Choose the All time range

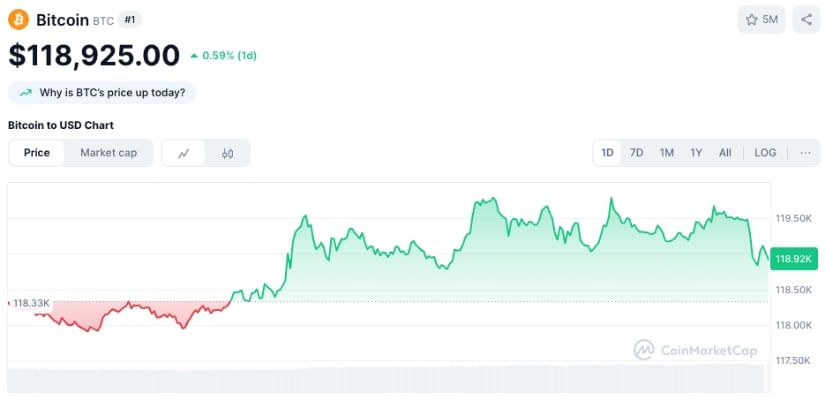click(x=725, y=153)
